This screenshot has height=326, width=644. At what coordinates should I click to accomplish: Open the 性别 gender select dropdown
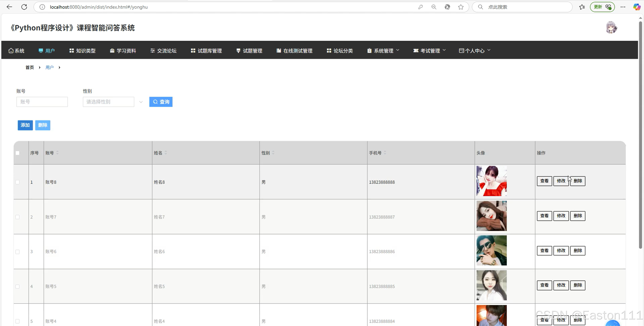(x=108, y=102)
